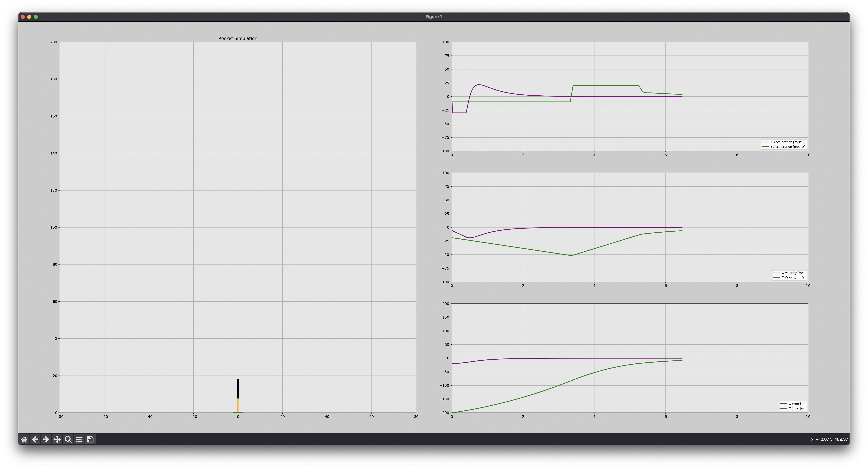868x469 pixels.
Task: Click the Rocket Simulation plot title
Action: (238, 38)
